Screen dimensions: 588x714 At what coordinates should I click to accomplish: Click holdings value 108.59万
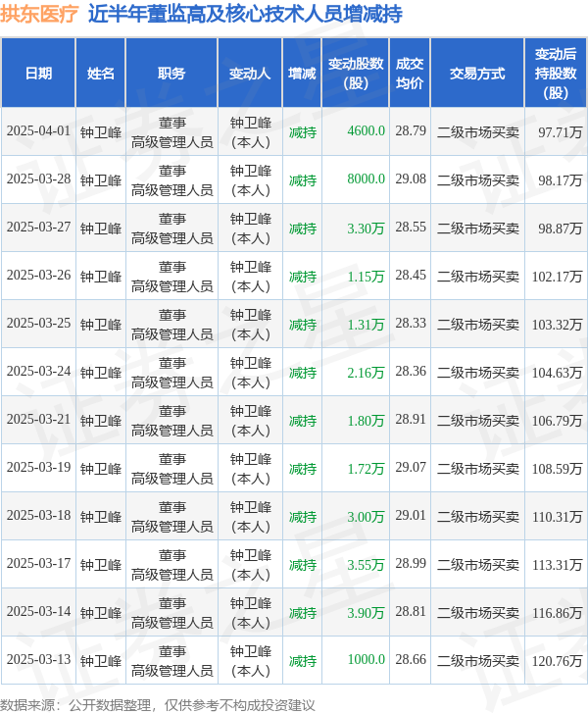(x=557, y=469)
